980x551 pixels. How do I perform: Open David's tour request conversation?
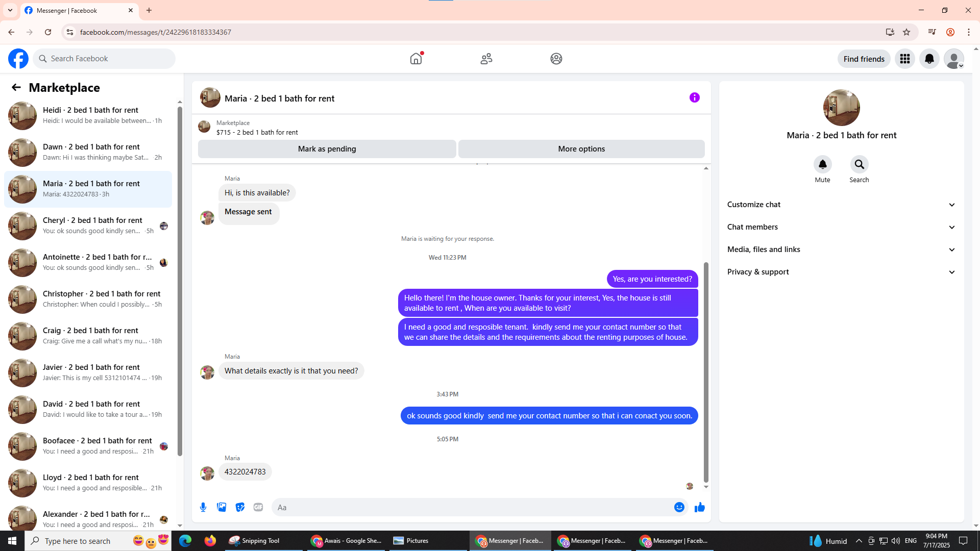coord(88,409)
